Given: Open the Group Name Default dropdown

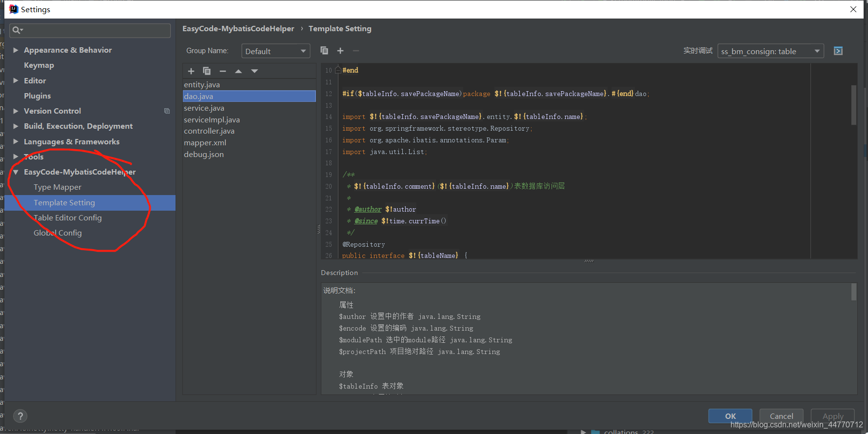Looking at the screenshot, I should 276,51.
